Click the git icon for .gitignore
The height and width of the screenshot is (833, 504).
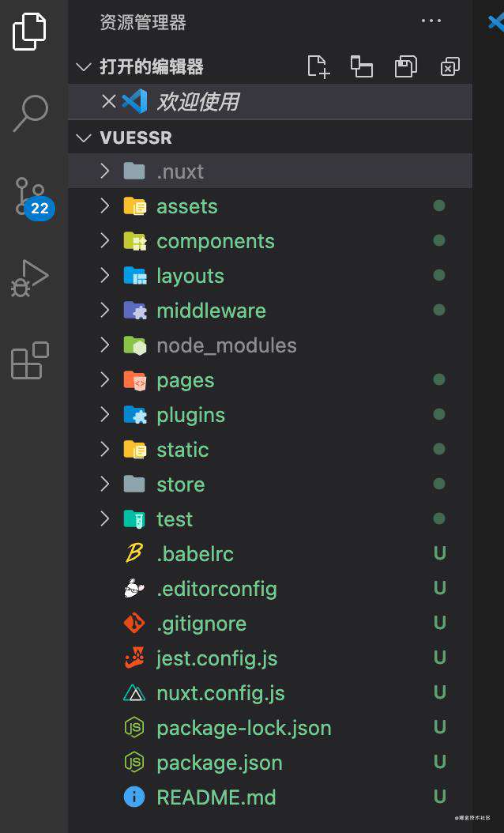click(134, 623)
